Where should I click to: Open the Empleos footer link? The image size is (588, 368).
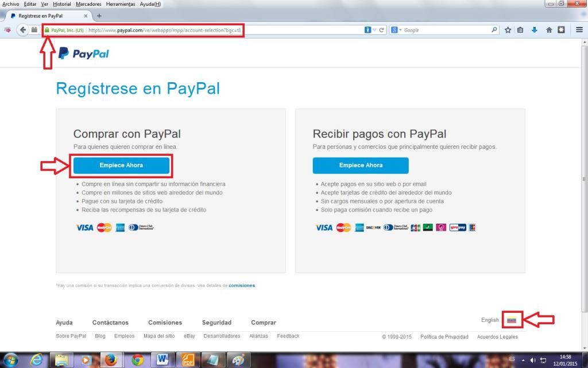[x=125, y=336]
